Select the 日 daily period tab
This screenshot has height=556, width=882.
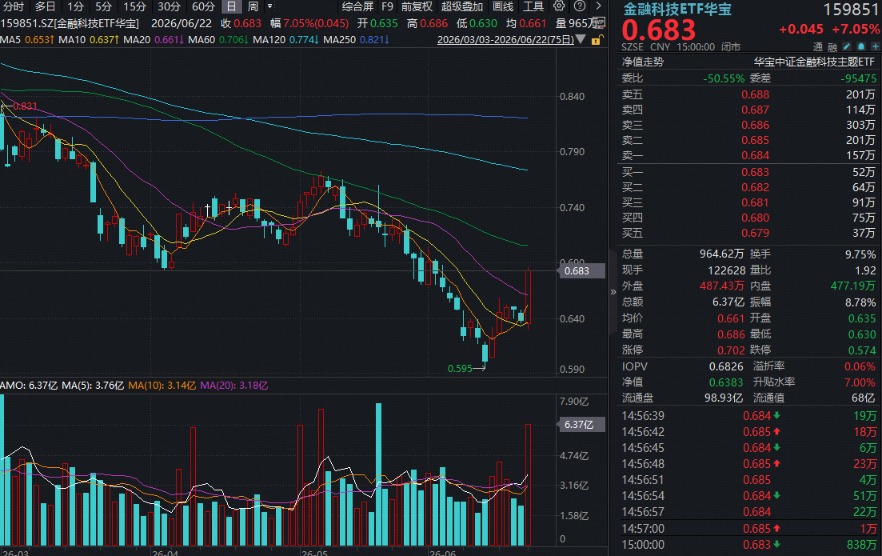point(231,7)
